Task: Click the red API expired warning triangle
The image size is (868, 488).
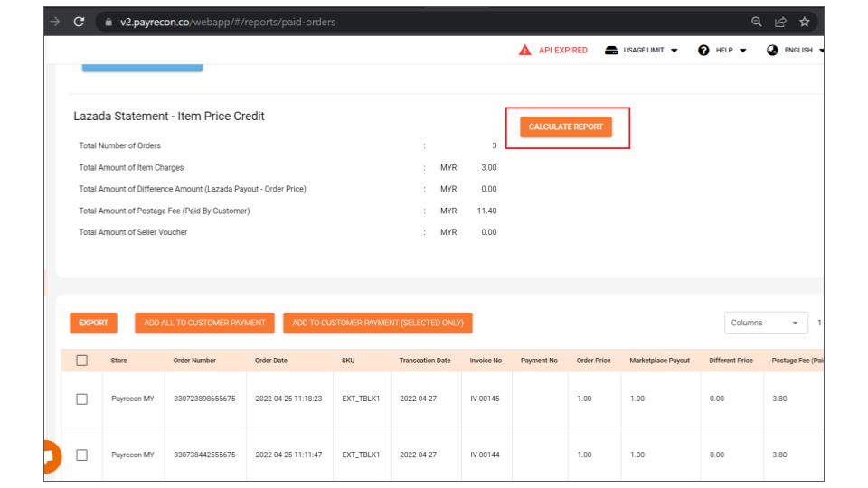Action: coord(524,51)
